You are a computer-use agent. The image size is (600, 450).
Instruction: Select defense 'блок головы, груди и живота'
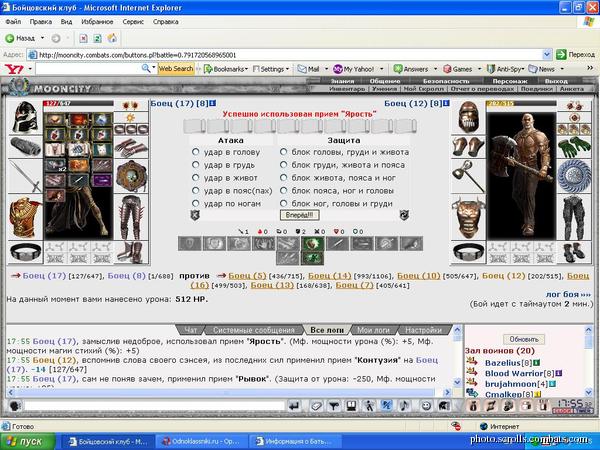click(x=283, y=152)
